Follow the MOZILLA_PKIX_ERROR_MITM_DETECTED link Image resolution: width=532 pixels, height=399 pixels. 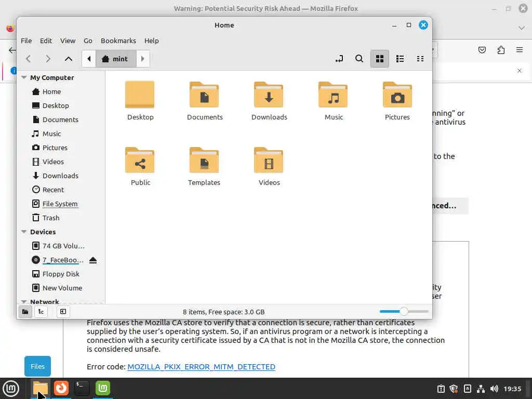(201, 367)
